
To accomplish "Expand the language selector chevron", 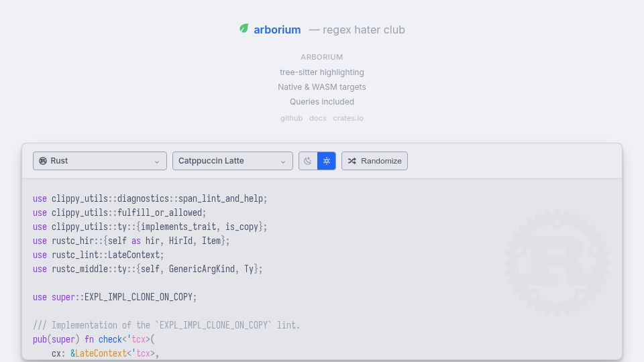I will point(157,162).
